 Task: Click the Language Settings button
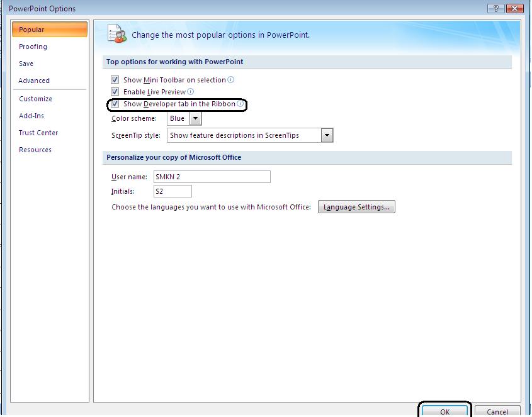coord(356,207)
